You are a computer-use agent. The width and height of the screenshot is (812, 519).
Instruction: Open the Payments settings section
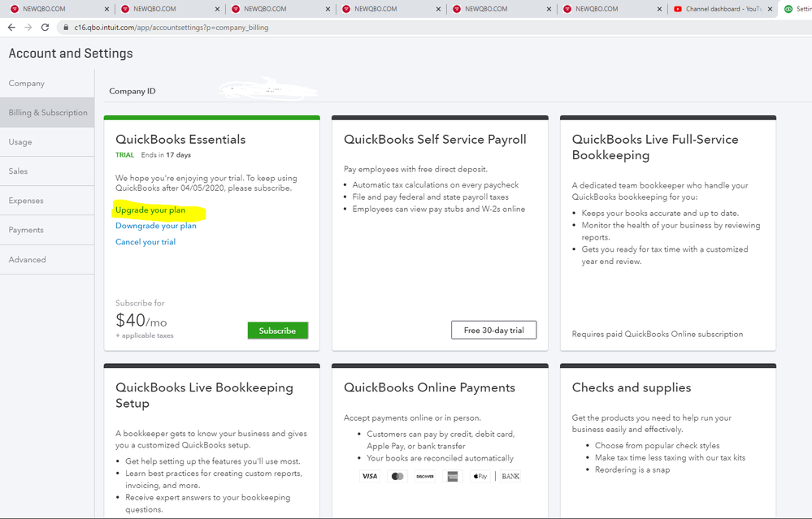pos(47,230)
